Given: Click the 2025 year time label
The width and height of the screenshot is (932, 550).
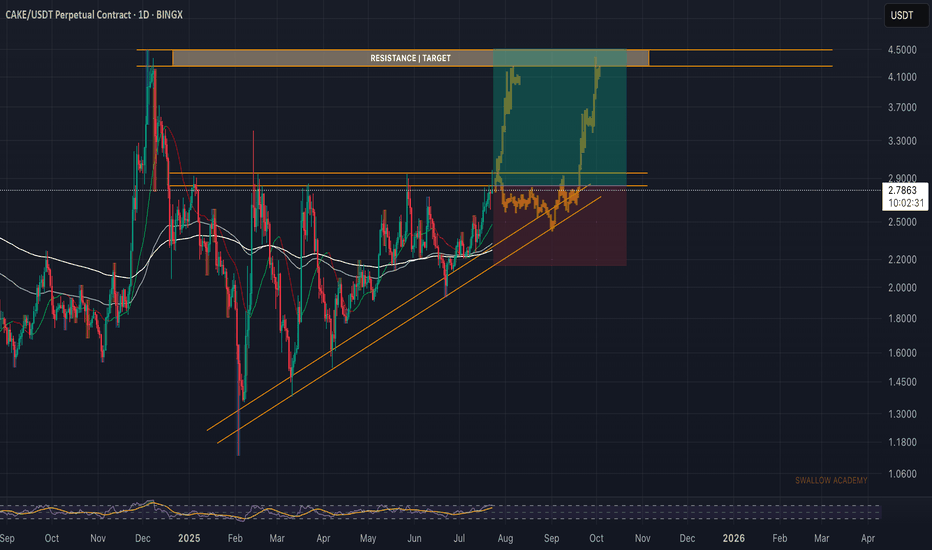Looking at the screenshot, I should click(189, 538).
